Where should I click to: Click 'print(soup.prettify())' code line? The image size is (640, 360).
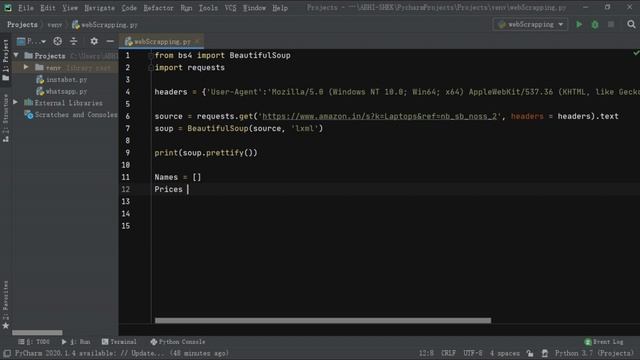(206, 153)
